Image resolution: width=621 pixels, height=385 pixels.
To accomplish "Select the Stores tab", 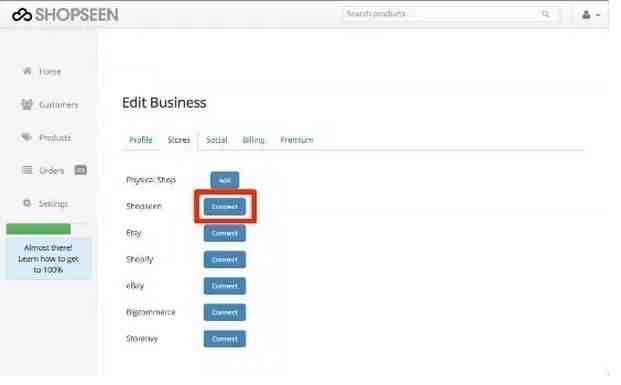I will tap(179, 140).
